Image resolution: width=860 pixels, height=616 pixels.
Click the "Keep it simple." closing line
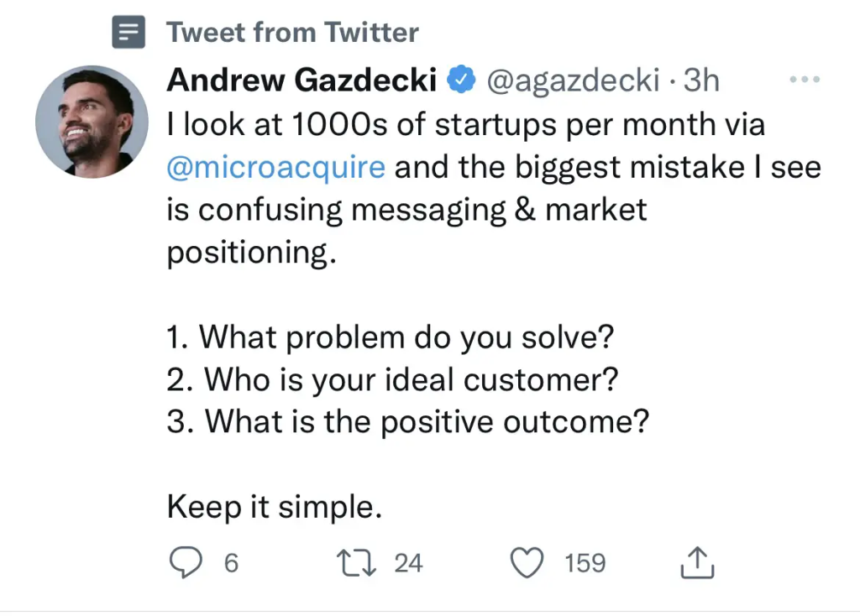pyautogui.click(x=275, y=507)
